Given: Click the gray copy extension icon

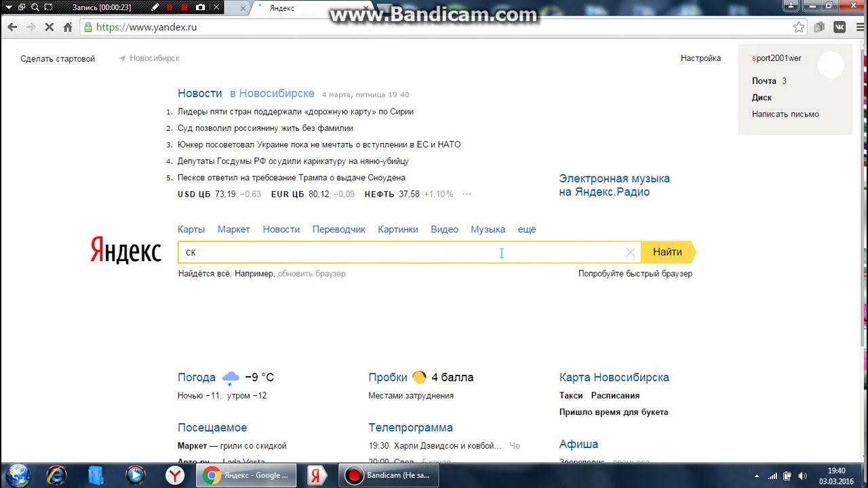Looking at the screenshot, I should coord(819,27).
